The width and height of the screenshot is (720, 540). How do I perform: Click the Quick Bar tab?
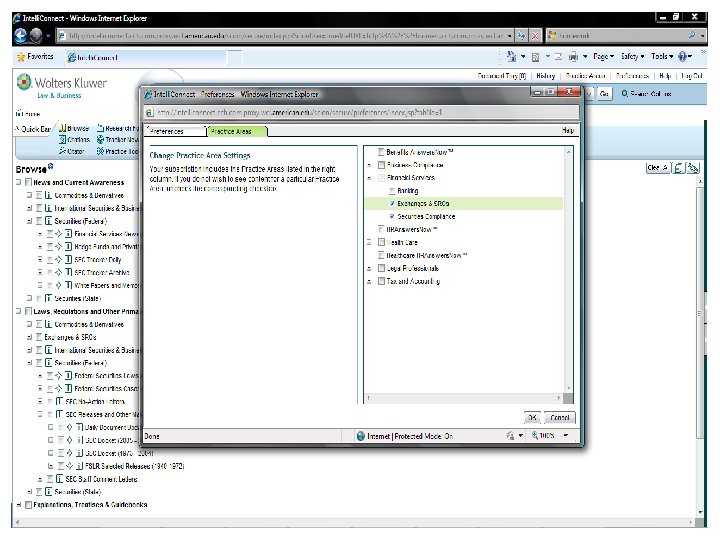coord(33,129)
